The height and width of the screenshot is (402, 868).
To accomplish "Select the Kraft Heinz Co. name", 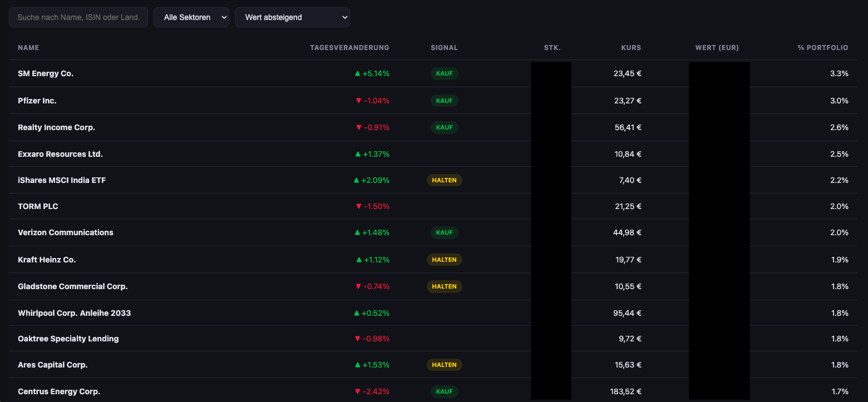I will (x=47, y=260).
